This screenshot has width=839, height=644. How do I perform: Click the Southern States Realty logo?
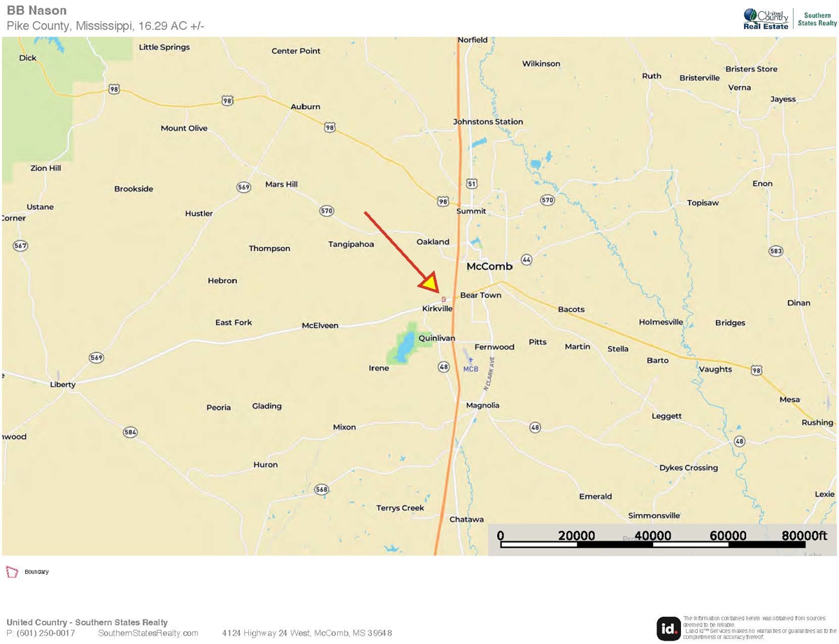click(817, 19)
